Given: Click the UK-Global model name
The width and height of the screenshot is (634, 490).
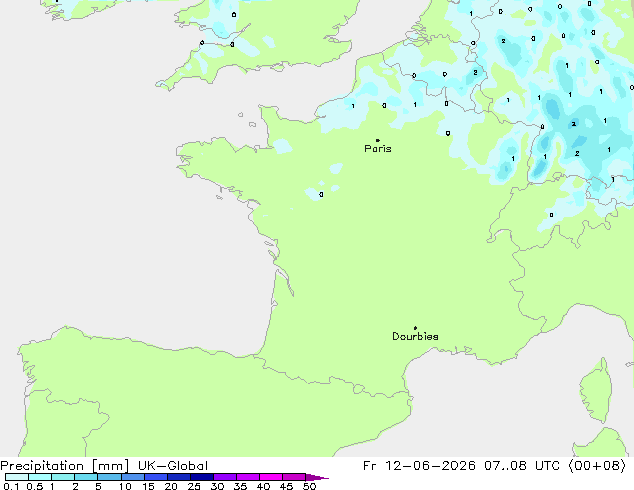Looking at the screenshot, I should (x=173, y=466).
